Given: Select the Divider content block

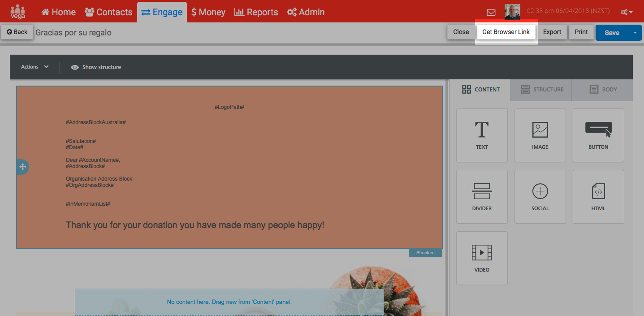Looking at the screenshot, I should click(482, 197).
